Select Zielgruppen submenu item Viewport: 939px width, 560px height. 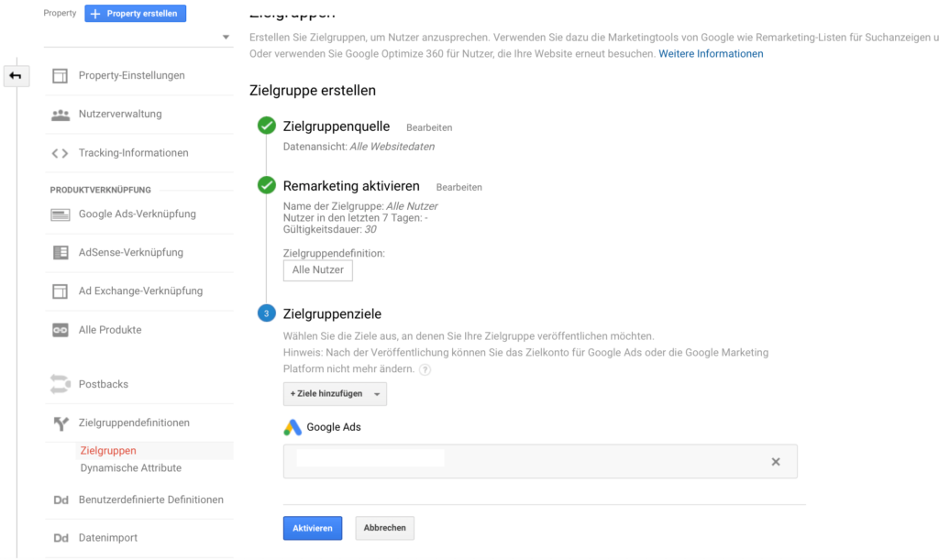point(108,451)
